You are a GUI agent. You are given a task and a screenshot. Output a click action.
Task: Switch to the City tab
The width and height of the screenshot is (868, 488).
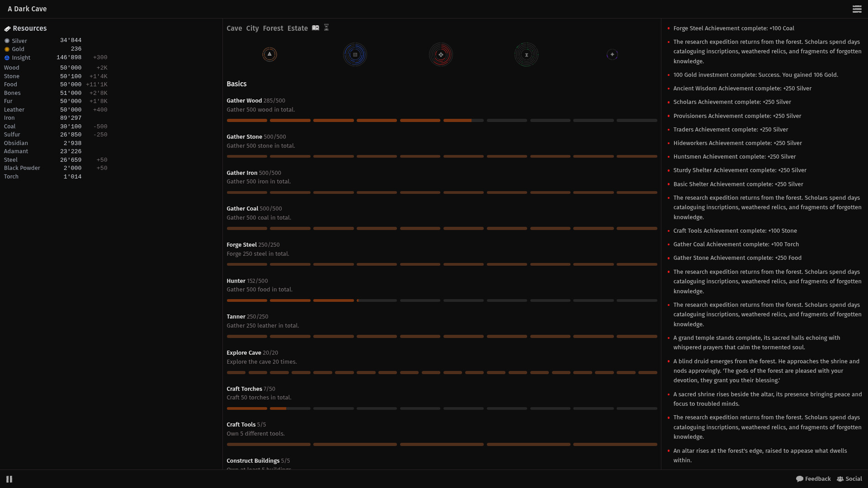pyautogui.click(x=252, y=28)
